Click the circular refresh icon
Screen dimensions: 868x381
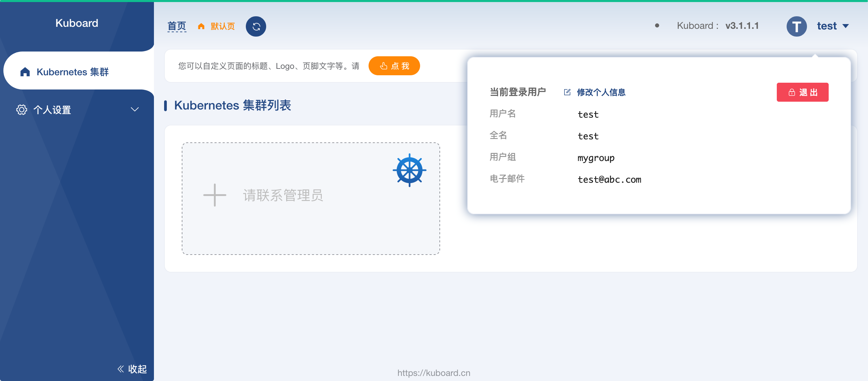pos(256,26)
